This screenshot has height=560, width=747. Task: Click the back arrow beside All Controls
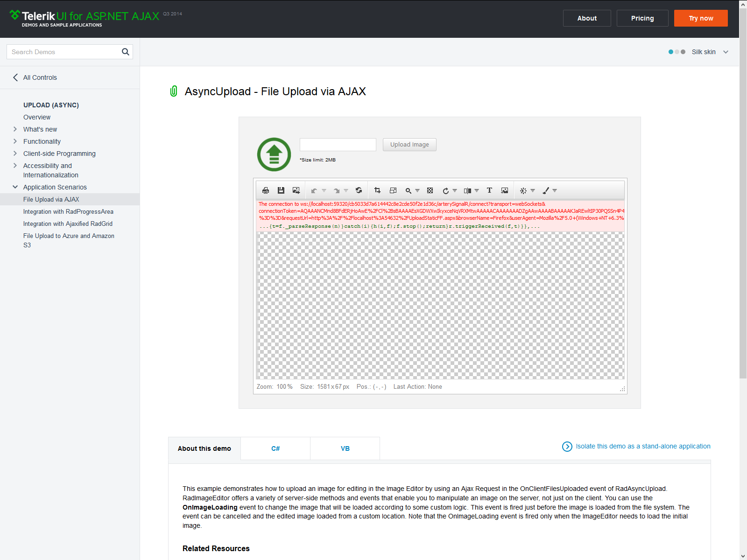pos(15,77)
